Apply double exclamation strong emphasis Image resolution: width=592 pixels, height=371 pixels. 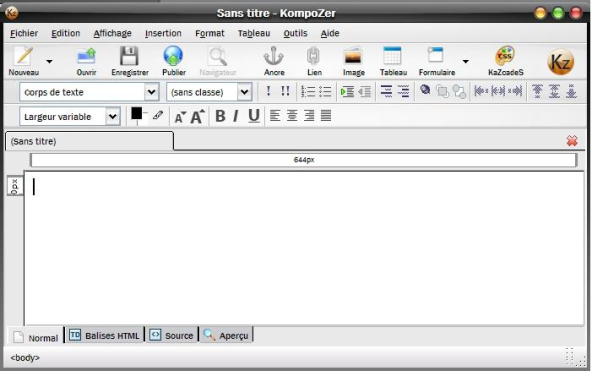coord(285,91)
